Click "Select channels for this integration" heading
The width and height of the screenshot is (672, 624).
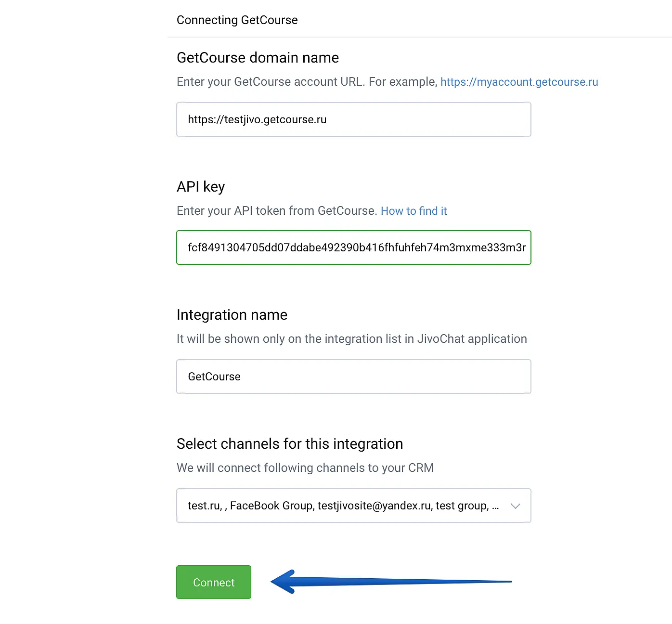pyautogui.click(x=290, y=444)
